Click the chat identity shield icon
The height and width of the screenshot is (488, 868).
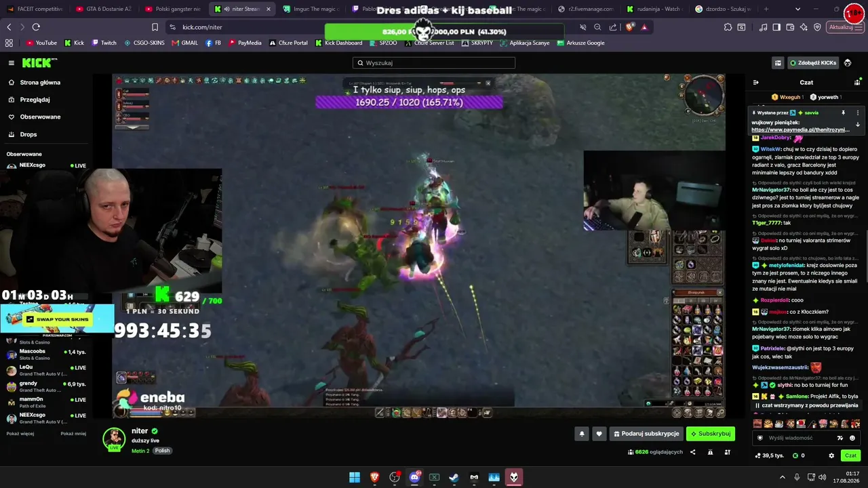pos(759,438)
